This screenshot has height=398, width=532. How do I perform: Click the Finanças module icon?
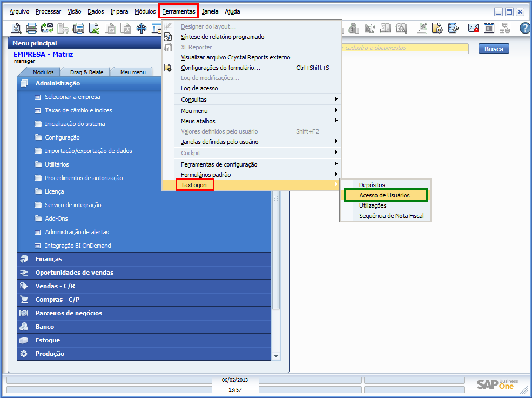pos(24,259)
